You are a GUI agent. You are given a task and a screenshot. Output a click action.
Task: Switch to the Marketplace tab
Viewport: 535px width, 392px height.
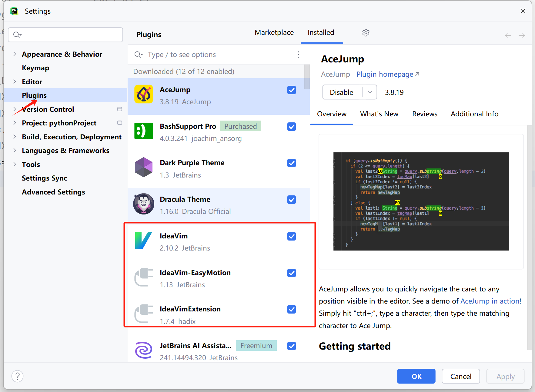(x=274, y=32)
